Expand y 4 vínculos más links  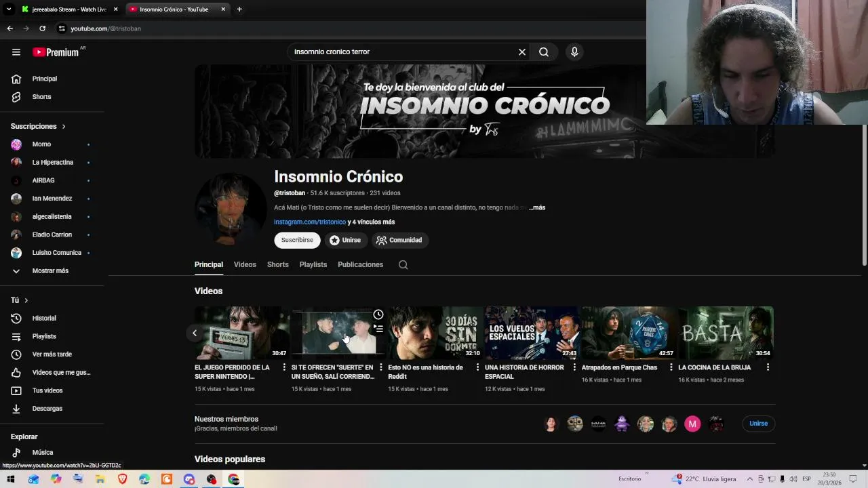point(371,222)
